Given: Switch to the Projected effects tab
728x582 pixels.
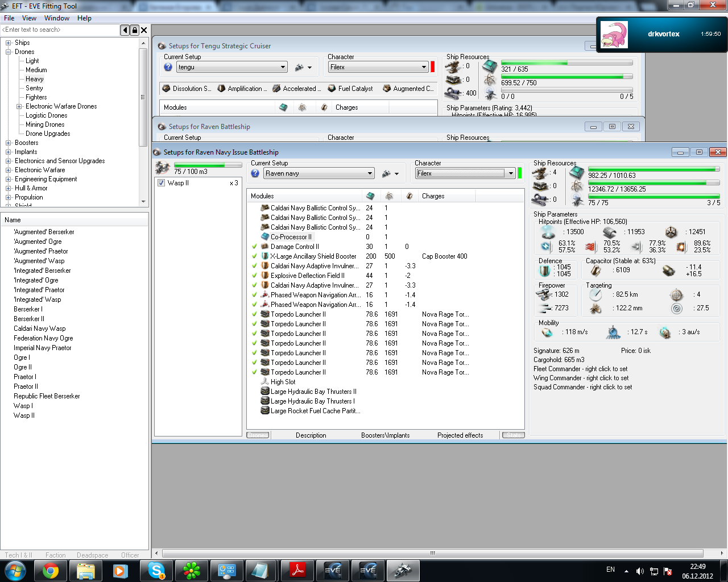Looking at the screenshot, I should coord(460,435).
